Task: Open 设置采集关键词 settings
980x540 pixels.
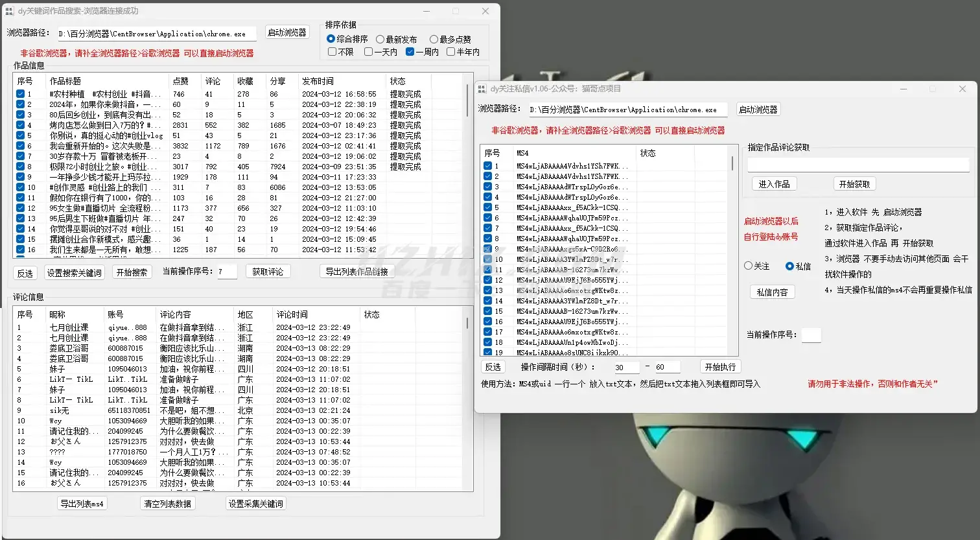Action: [255, 503]
